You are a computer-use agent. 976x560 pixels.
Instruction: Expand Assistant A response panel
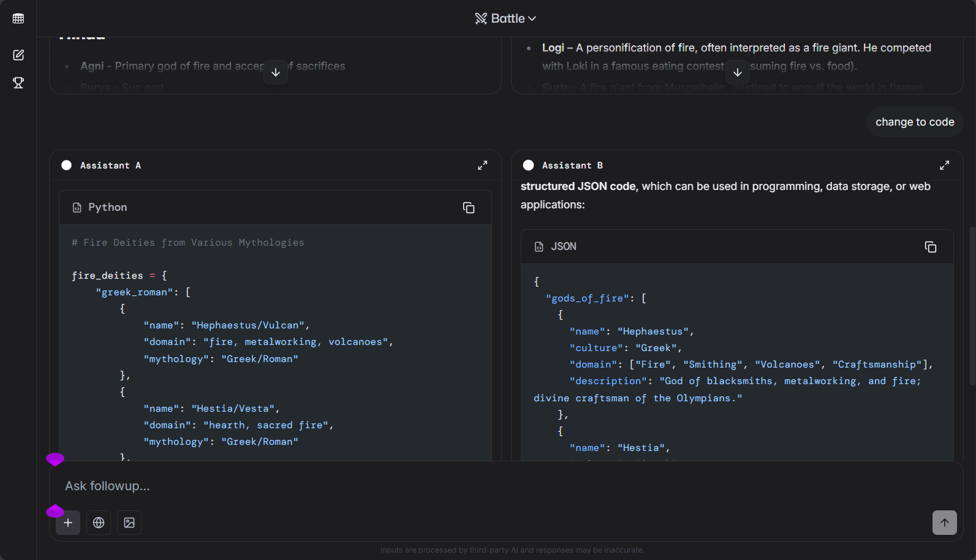(483, 165)
